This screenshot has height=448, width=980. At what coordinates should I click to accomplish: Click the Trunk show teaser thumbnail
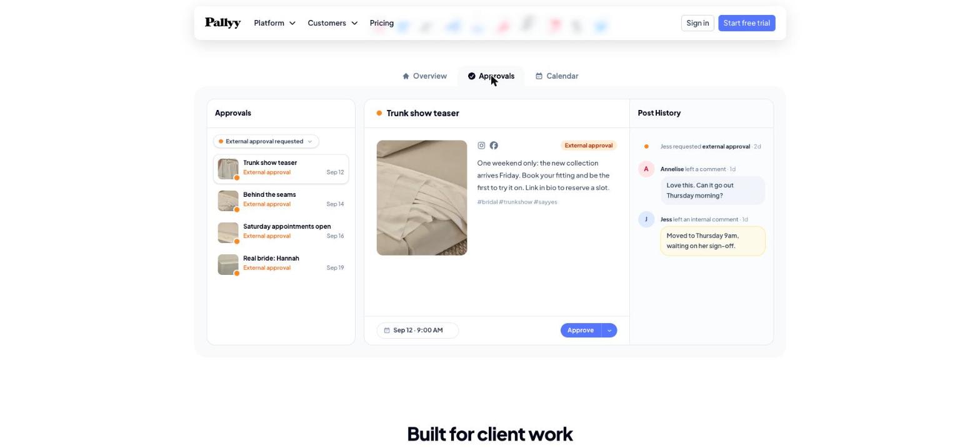point(228,169)
